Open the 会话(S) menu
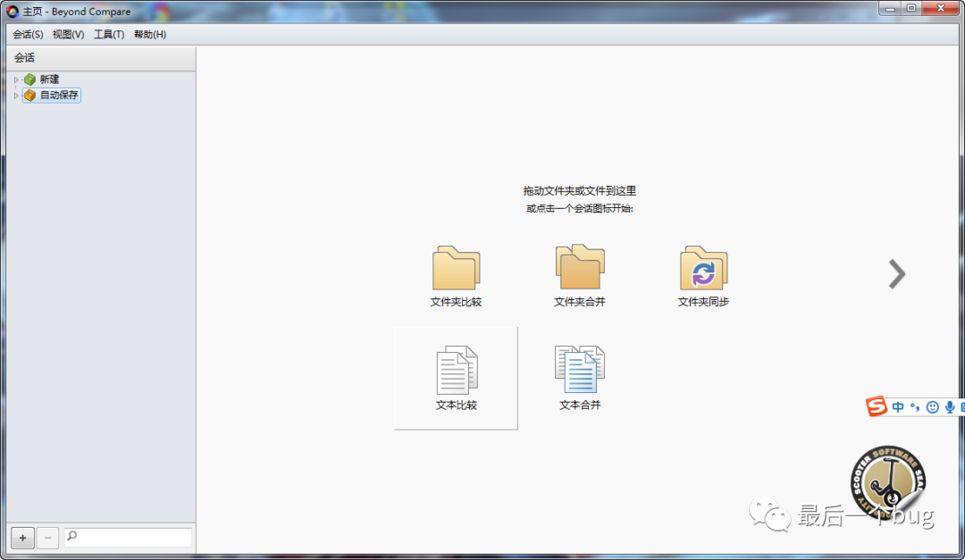The image size is (965, 560). click(28, 35)
